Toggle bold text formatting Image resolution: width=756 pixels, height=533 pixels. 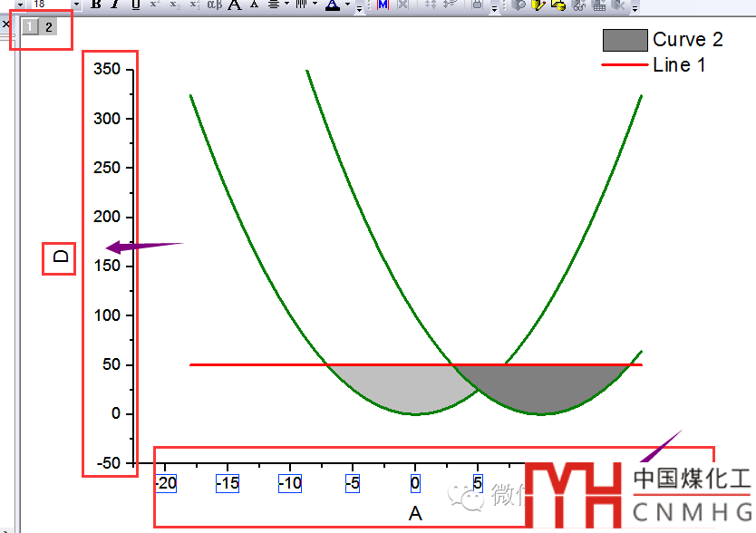(96, 5)
